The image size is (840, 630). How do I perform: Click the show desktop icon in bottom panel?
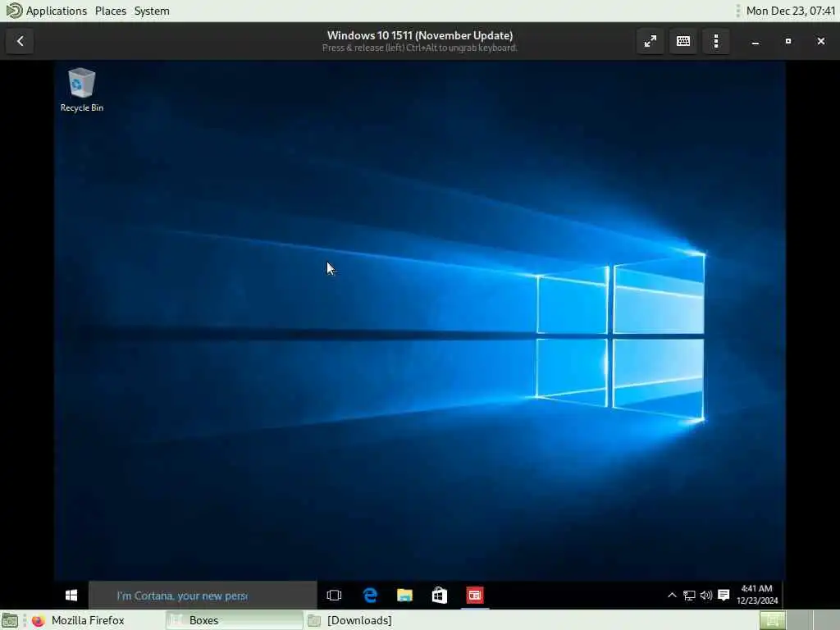(x=10, y=620)
